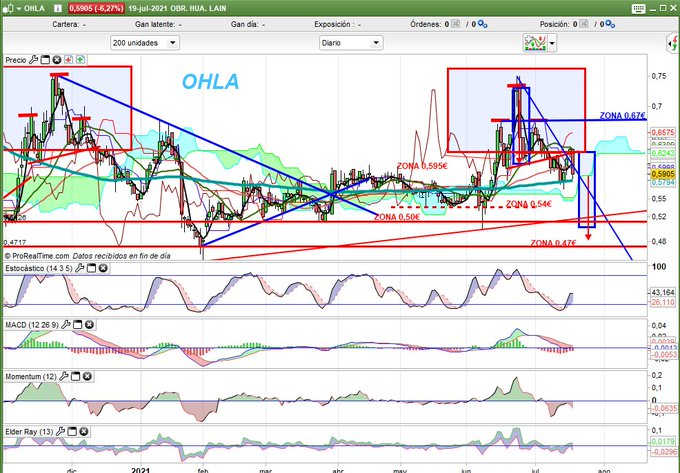
Task: Click the Estocástico (14 3 5) panel title
Action: click(39, 268)
